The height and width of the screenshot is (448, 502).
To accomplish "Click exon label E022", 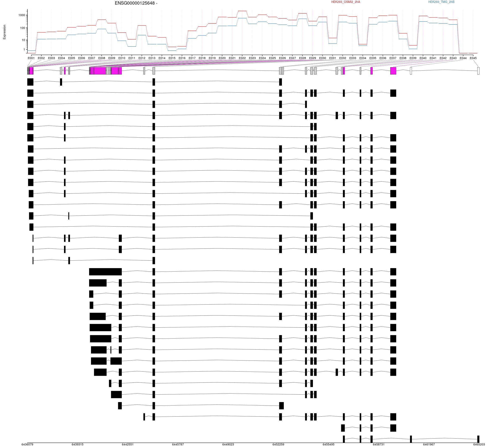I will 242,58.
